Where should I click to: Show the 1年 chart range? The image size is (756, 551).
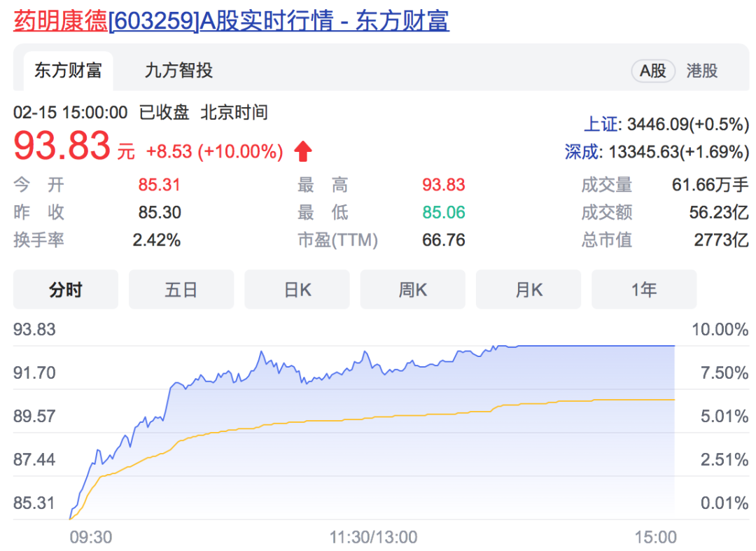coord(644,289)
